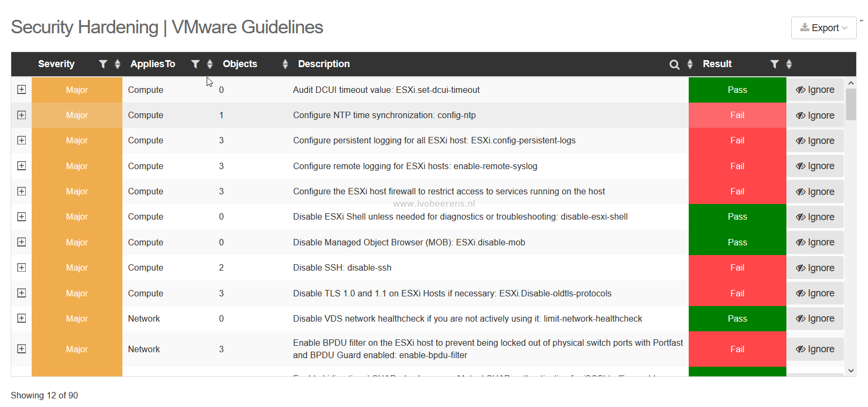Sort by Severity column arrows

pos(118,64)
